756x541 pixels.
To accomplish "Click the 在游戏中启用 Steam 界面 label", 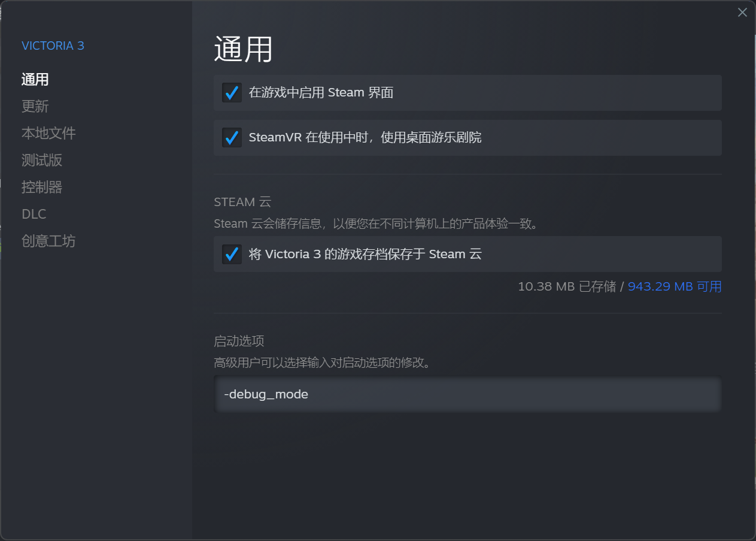I will point(321,93).
